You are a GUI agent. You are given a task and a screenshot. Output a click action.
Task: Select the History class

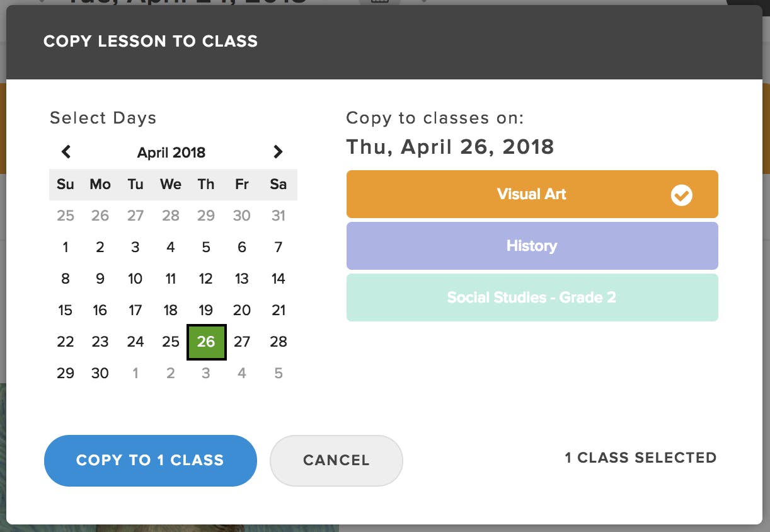pyautogui.click(x=532, y=246)
